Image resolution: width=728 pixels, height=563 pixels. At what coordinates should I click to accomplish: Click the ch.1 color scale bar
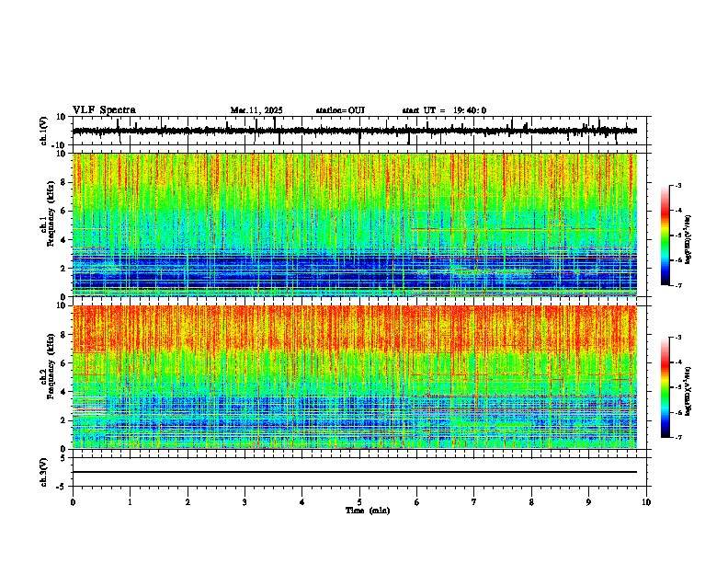665,236
